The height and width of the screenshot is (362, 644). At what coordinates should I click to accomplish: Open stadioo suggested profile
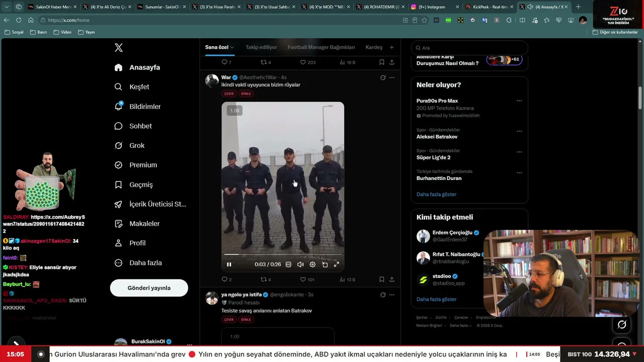click(442, 277)
